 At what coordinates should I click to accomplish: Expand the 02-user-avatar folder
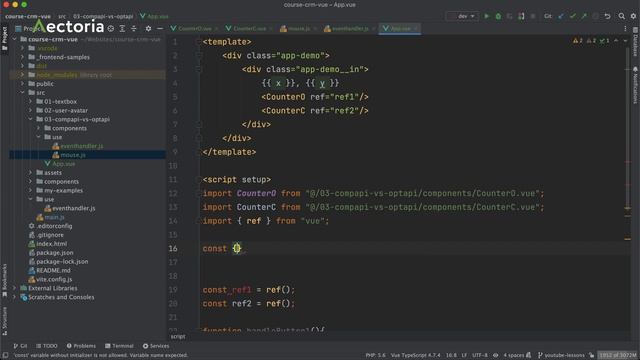point(31,110)
